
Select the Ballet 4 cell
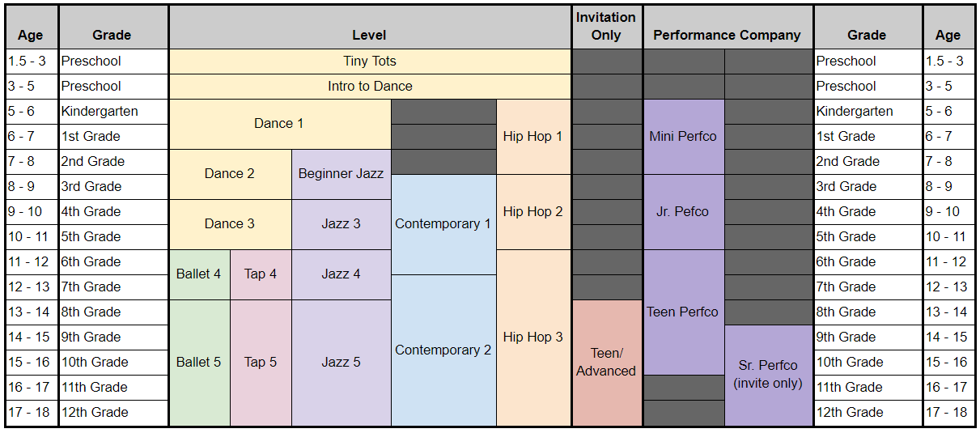tap(199, 274)
